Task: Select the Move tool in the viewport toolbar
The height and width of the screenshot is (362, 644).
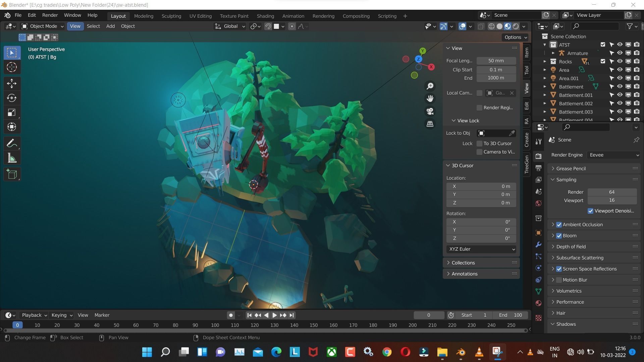Action: (12, 83)
